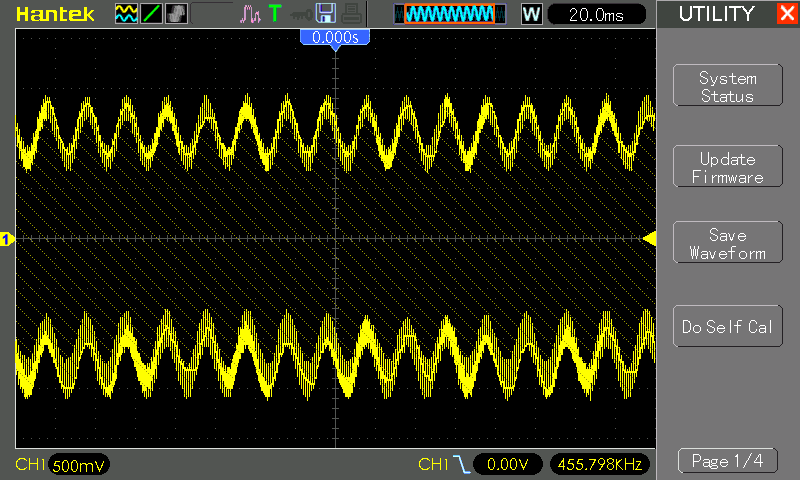
Task: Click the 0.000s trigger position marker
Action: coord(335,39)
